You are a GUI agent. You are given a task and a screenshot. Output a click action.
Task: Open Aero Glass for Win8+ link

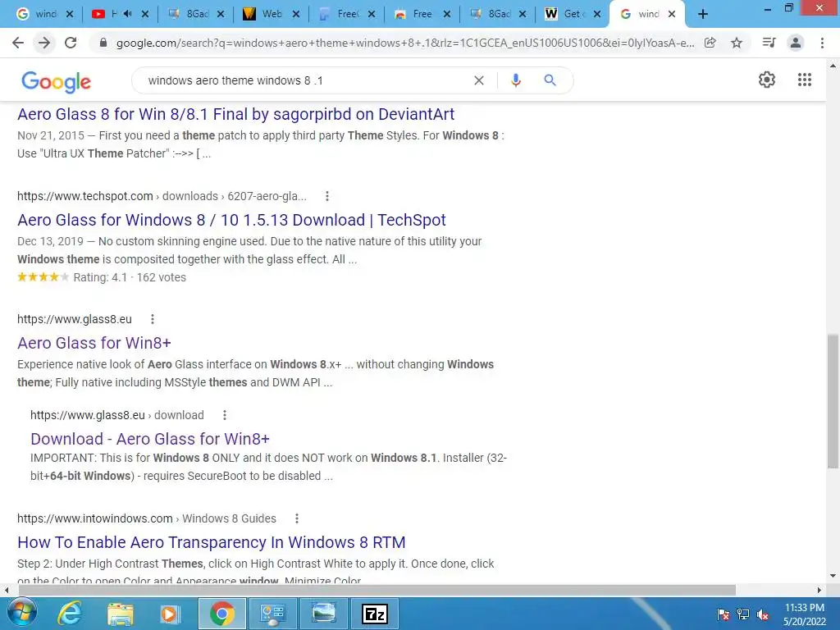click(94, 343)
